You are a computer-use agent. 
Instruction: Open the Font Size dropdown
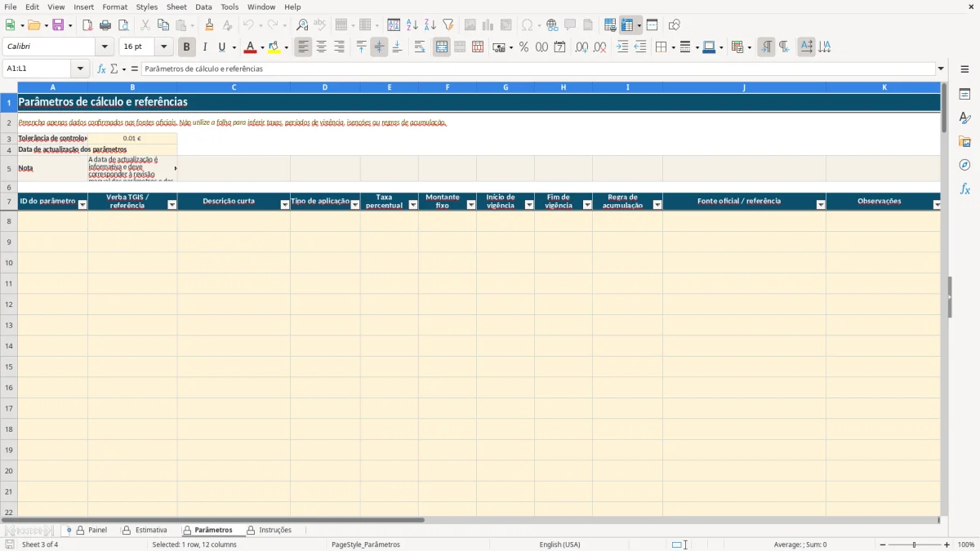(x=163, y=47)
